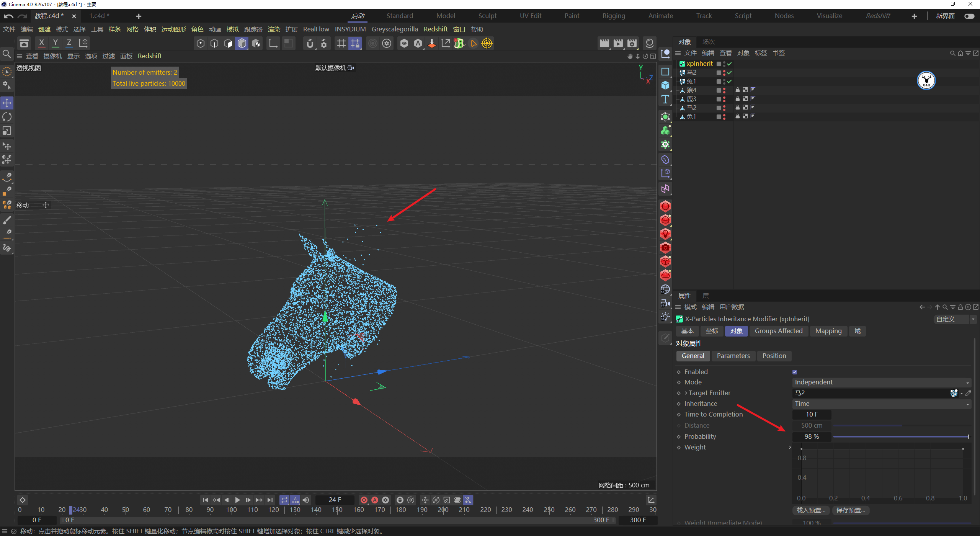Toggle xpInherit enable checkmark in object manager
Screen dimensions: 980x536
pos(730,64)
